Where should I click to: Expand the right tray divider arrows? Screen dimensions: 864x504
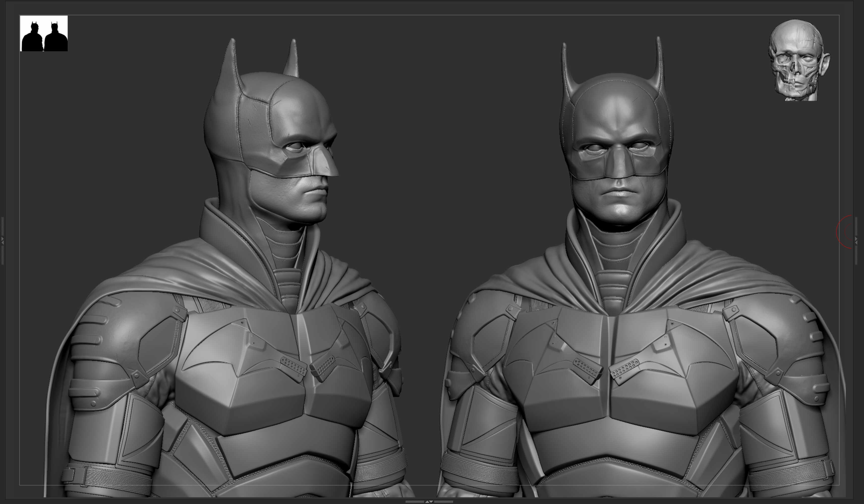pos(856,240)
